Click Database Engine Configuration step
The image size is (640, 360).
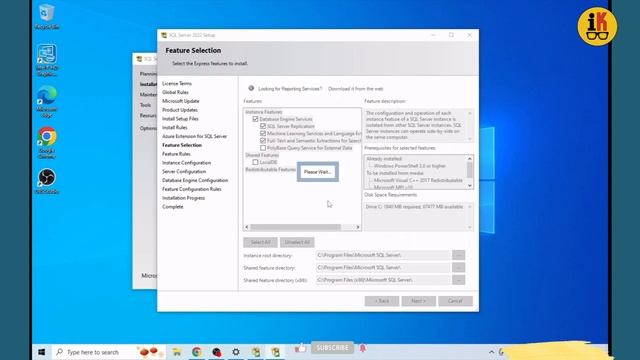pos(195,180)
